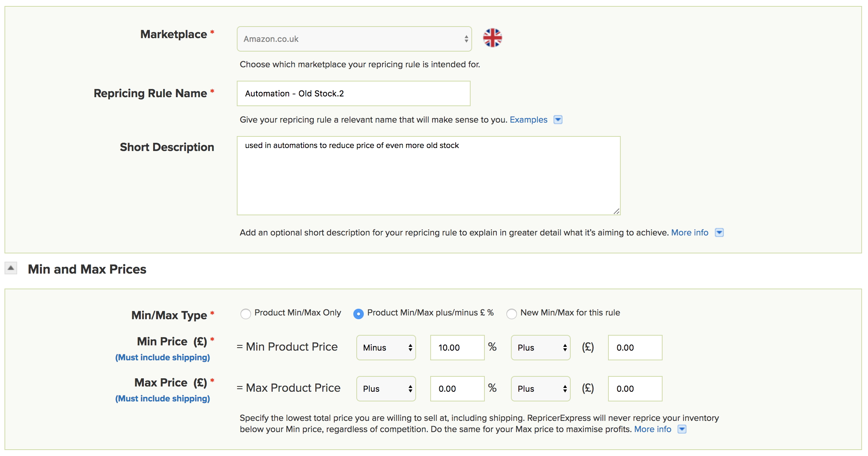Select Product Min/Max Only radio button
Screen dimensions: 868x456
tap(246, 314)
